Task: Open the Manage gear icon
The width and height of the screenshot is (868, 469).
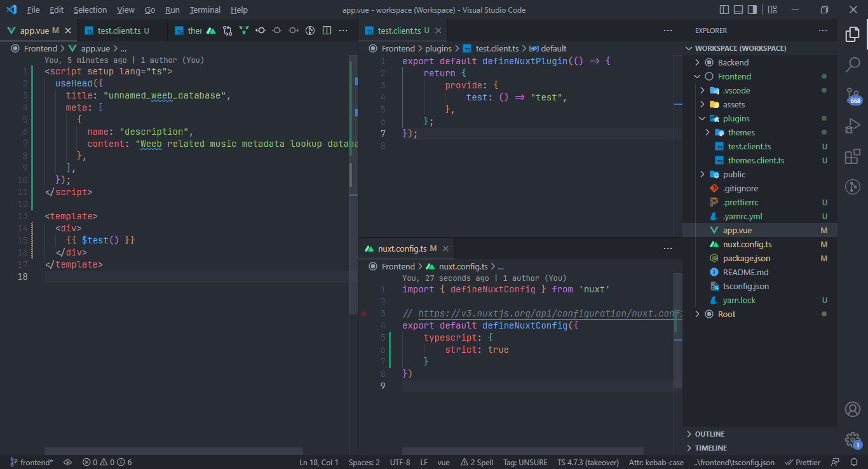Action: coord(852,439)
